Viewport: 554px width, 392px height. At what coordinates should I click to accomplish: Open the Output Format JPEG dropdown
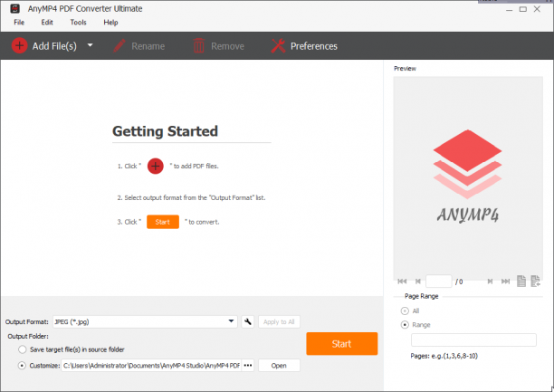click(x=145, y=321)
